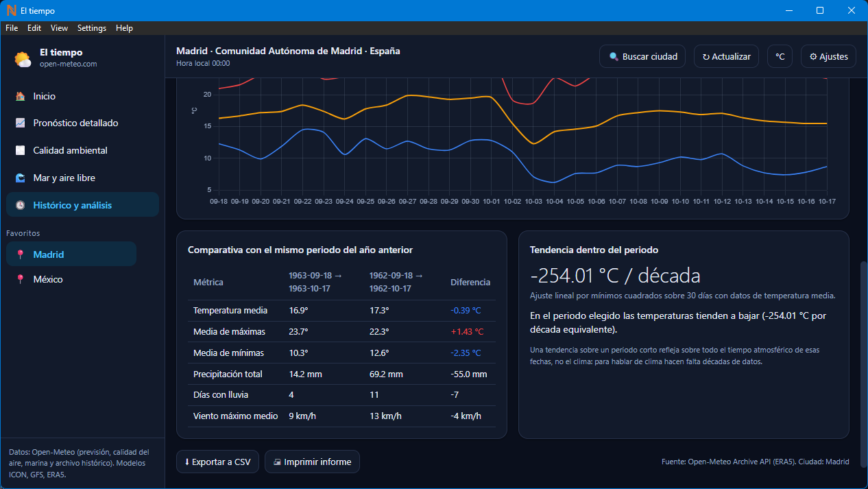Click the chart icon beside Pronóstico detallado
868x489 pixels.
(x=21, y=123)
